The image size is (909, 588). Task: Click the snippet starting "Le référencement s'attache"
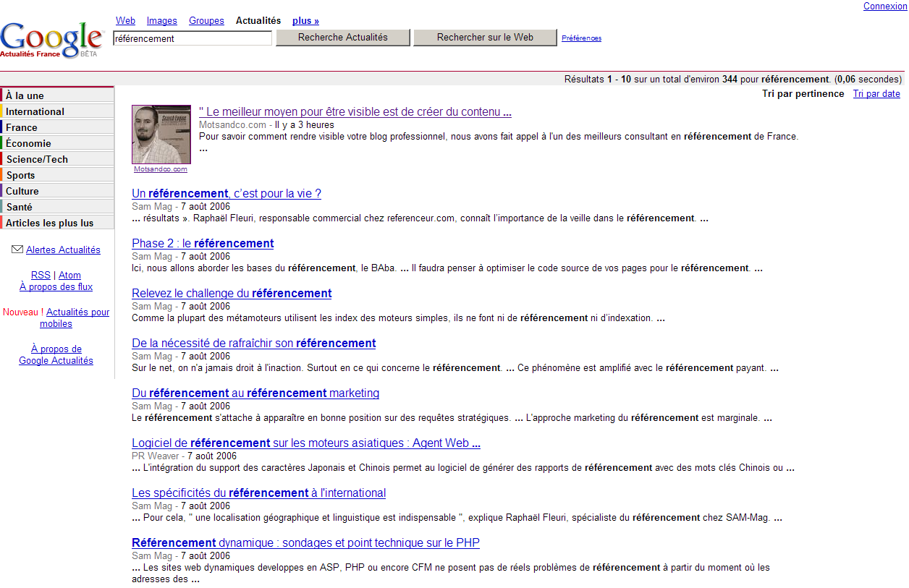point(452,418)
